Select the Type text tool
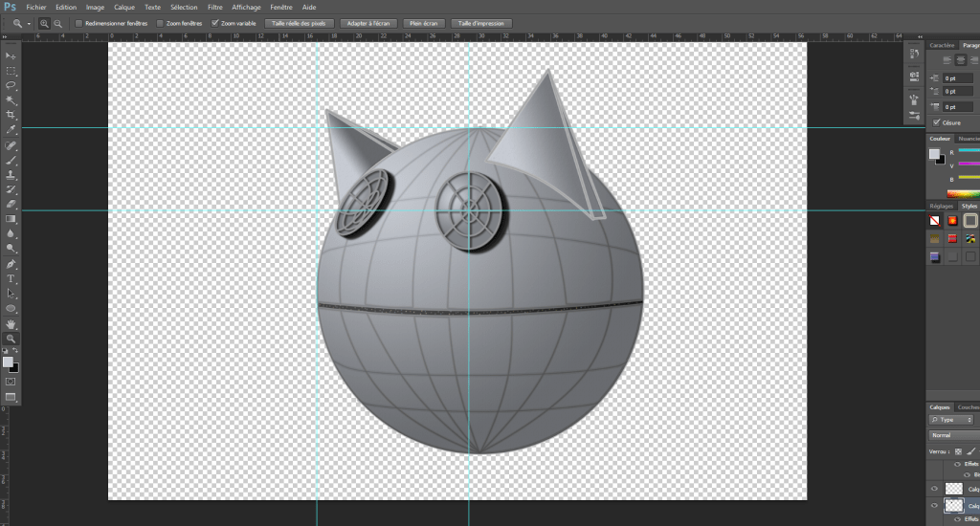Image resolution: width=980 pixels, height=526 pixels. pyautogui.click(x=11, y=278)
